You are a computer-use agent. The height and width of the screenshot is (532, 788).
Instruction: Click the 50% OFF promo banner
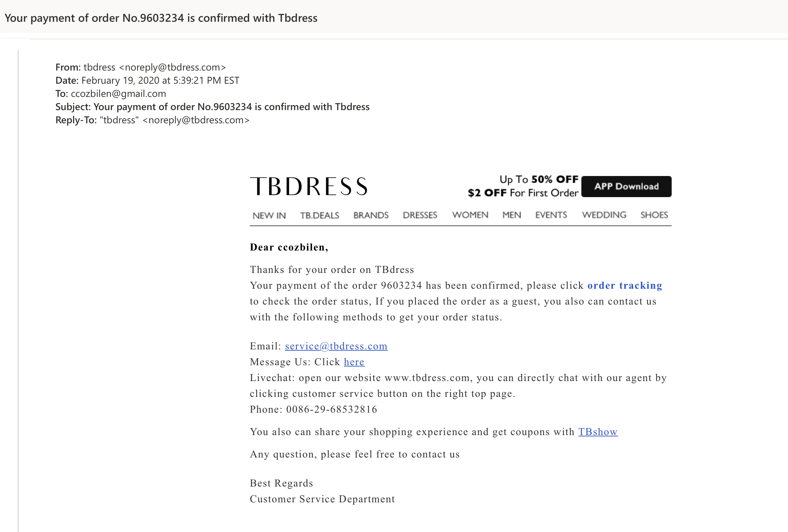click(539, 179)
